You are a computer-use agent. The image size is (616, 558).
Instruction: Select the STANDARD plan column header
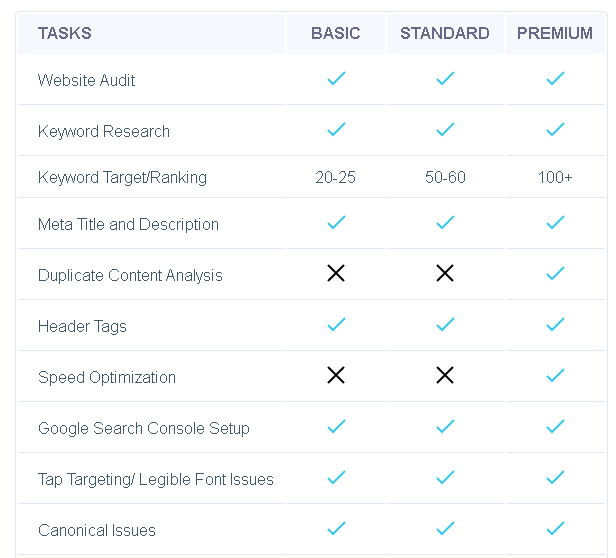pos(445,33)
